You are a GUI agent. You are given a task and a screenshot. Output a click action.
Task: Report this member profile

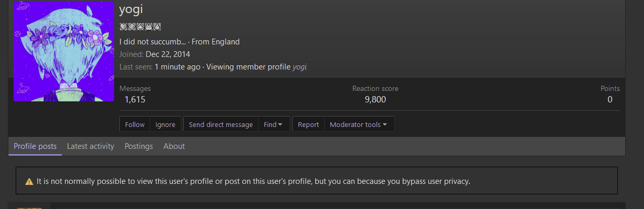tap(308, 124)
